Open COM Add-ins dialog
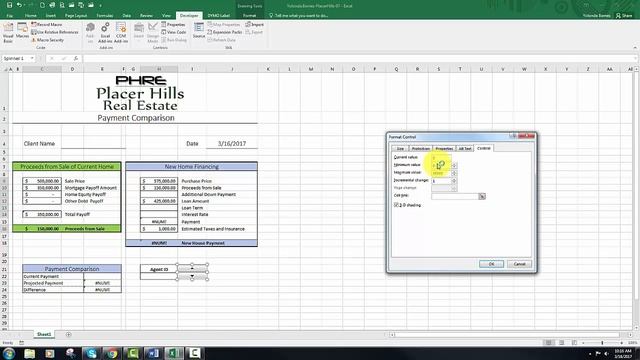640x360 pixels. (121, 32)
